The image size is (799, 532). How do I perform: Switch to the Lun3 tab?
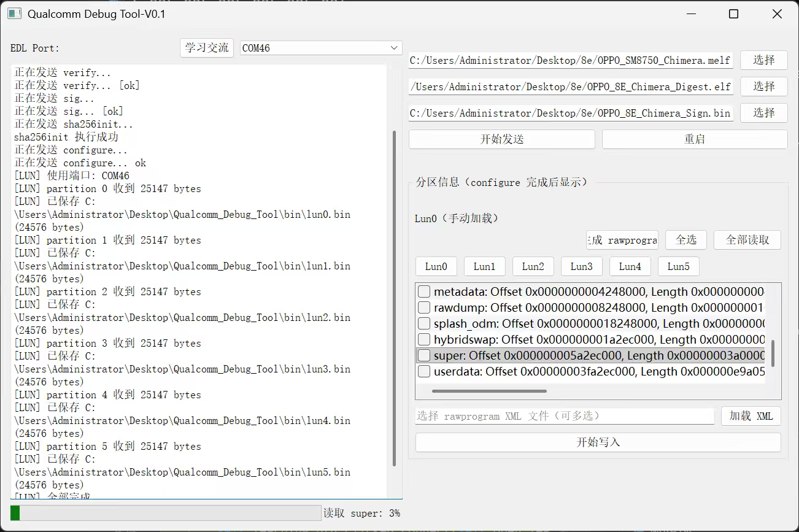(x=581, y=266)
